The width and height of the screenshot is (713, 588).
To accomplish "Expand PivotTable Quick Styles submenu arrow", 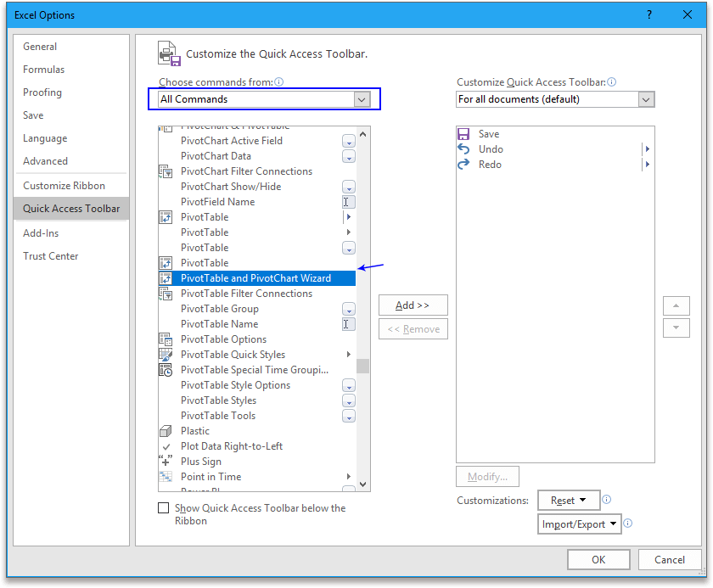I will (x=348, y=355).
